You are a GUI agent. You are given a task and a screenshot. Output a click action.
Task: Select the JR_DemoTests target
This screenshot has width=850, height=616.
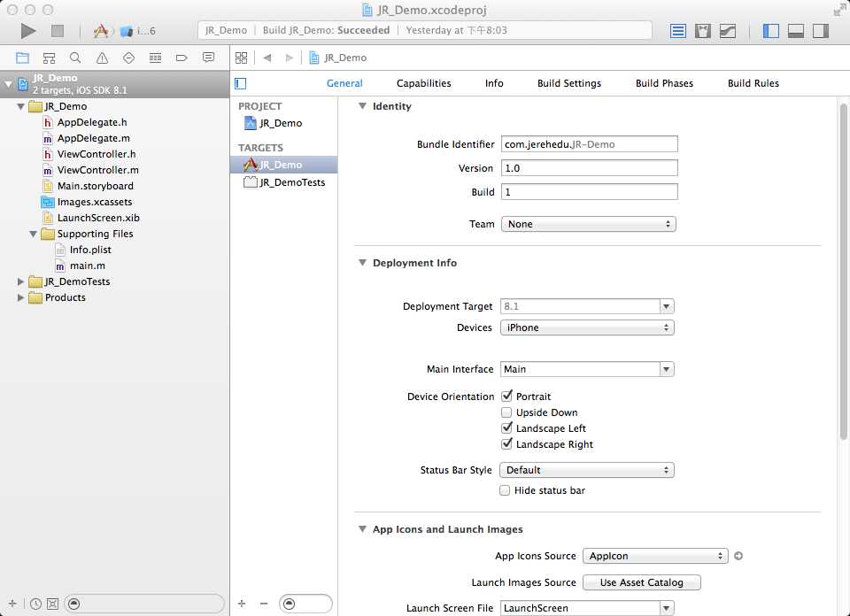[284, 182]
